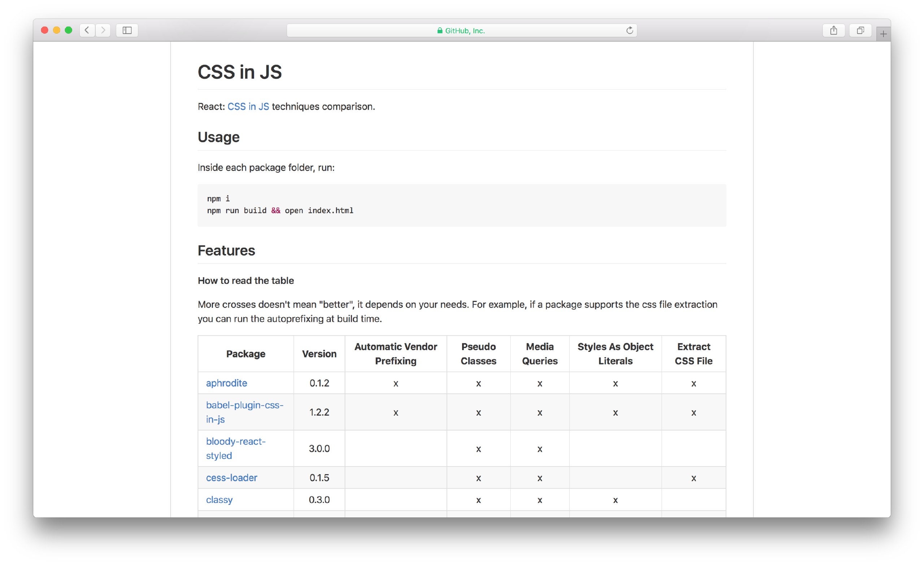Click the Features heading
The width and height of the screenshot is (924, 565).
click(x=227, y=250)
